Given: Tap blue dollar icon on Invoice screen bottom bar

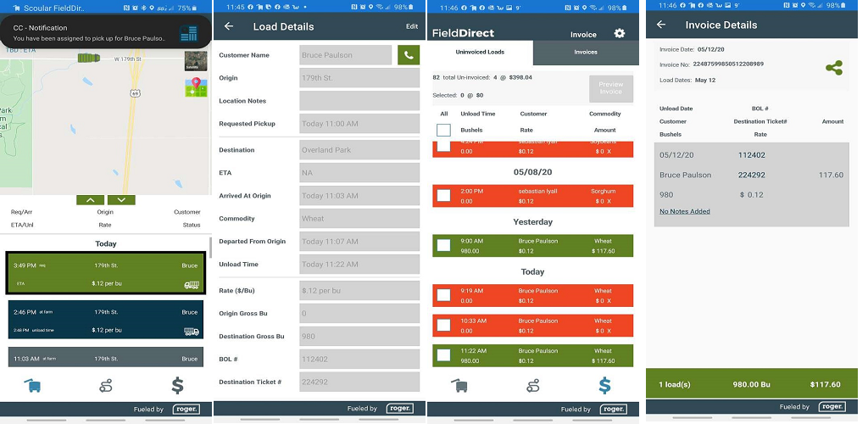Looking at the screenshot, I should tap(604, 385).
